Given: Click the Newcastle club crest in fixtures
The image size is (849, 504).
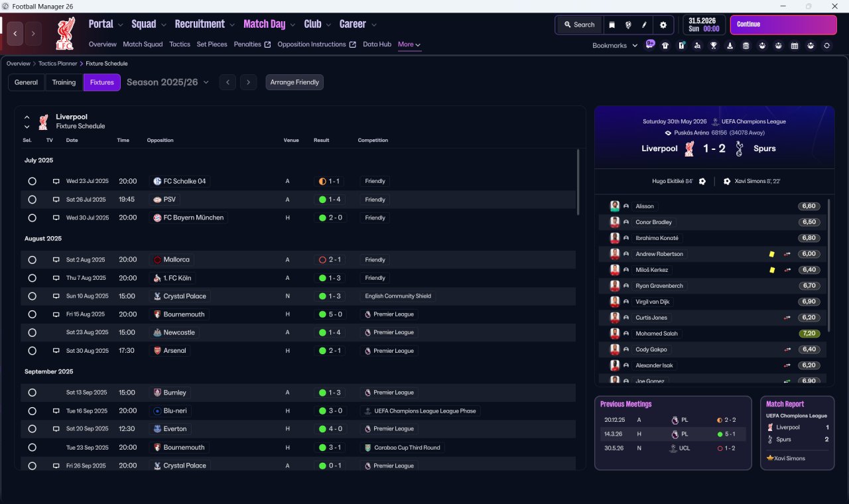Looking at the screenshot, I should pos(157,333).
